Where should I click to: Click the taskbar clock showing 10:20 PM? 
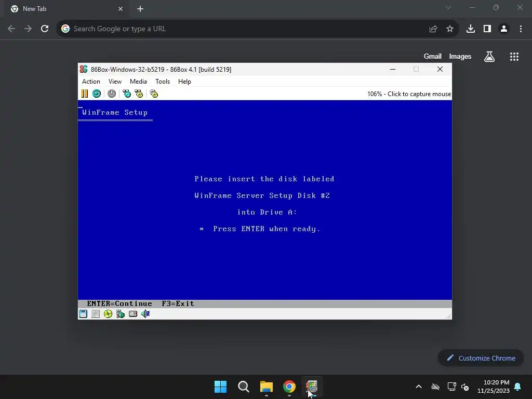[x=494, y=387]
